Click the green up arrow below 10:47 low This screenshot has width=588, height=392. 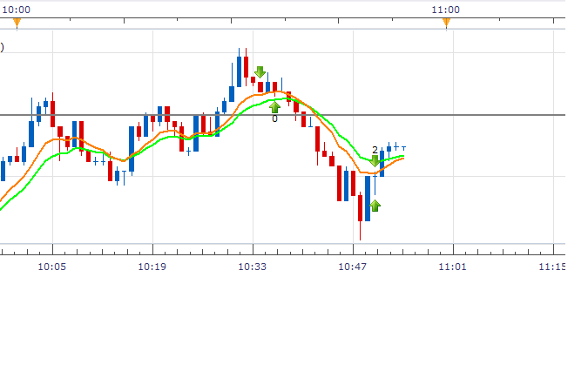point(375,206)
